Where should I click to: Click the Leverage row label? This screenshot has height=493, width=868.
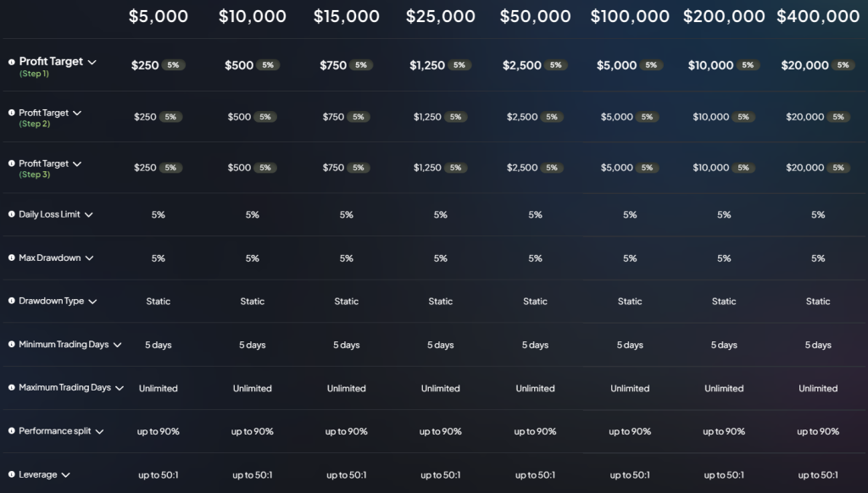point(38,474)
